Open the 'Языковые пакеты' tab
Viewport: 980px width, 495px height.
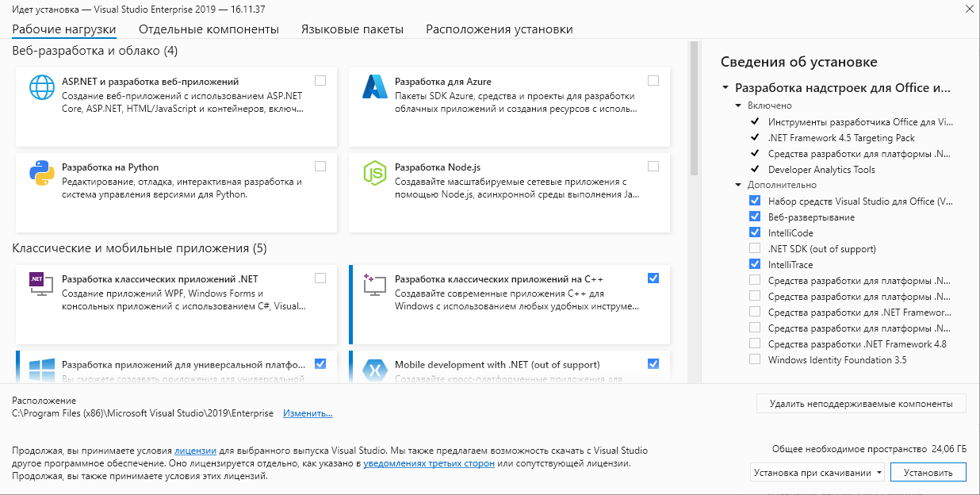(352, 29)
